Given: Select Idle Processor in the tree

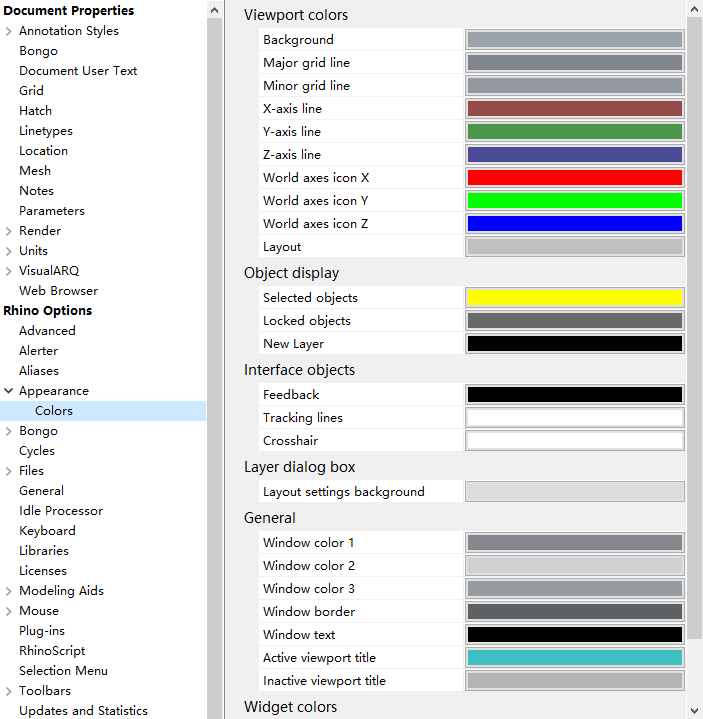Looking at the screenshot, I should click(61, 511).
